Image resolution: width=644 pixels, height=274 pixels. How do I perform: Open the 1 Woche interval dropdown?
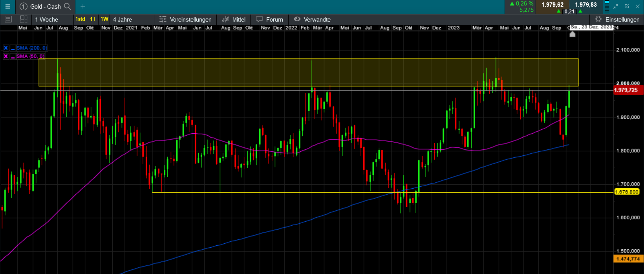[46, 20]
